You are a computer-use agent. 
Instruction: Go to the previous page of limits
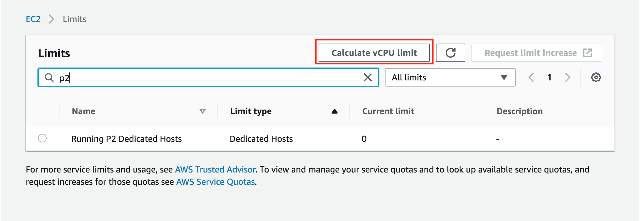[531, 77]
